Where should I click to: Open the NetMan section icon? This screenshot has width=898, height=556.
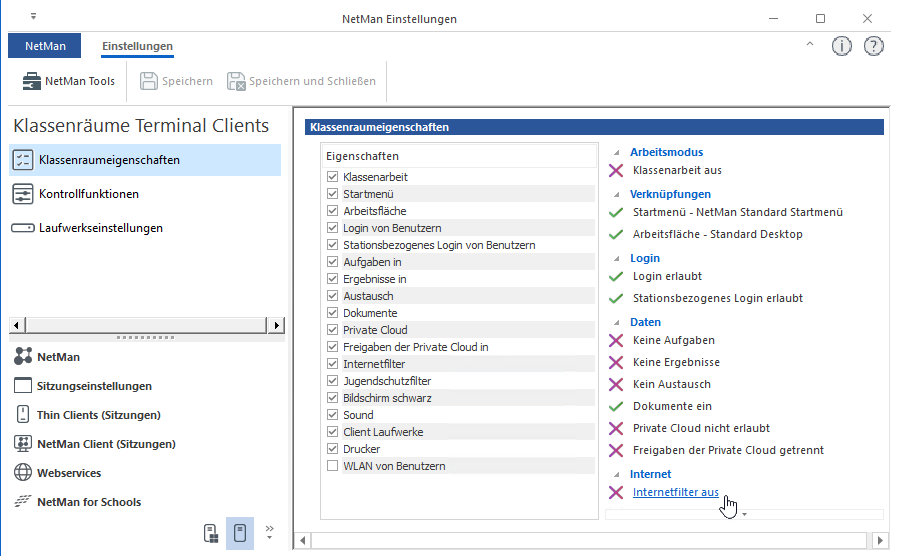pos(23,356)
